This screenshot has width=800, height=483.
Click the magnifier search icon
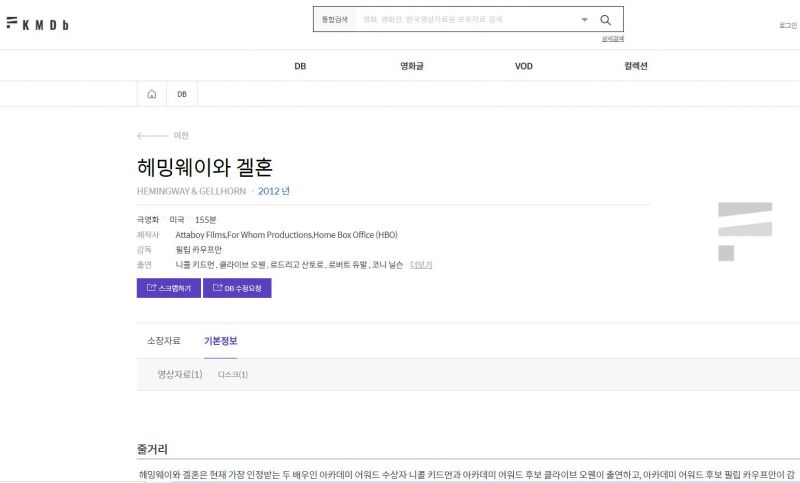coord(606,20)
